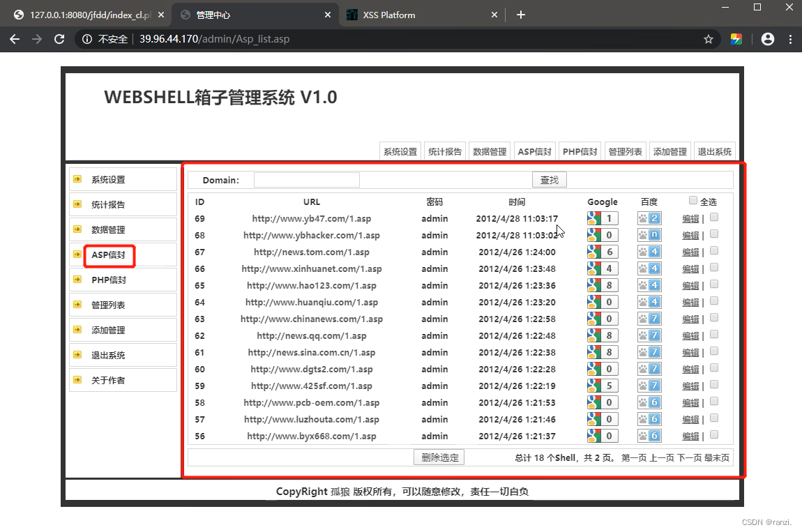Click timestamp 2012/4/26 1:22:19
The height and width of the screenshot is (532, 802).
pyautogui.click(x=517, y=386)
